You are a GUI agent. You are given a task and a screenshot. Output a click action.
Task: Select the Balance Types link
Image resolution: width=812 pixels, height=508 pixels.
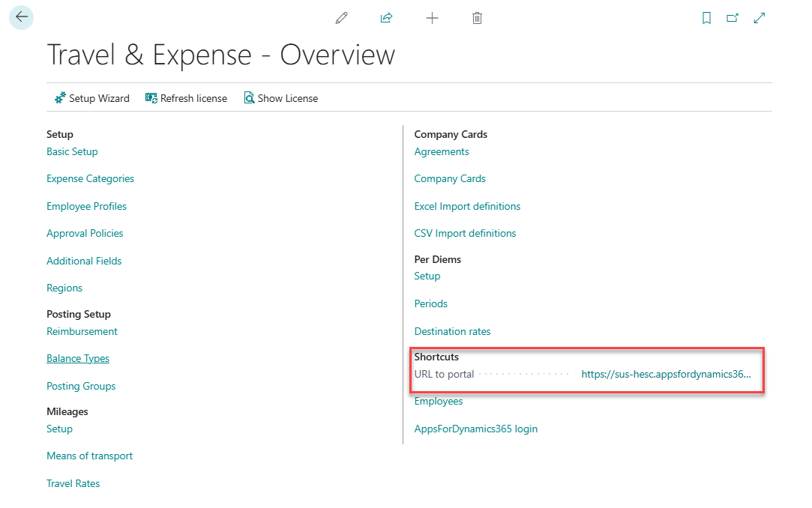click(x=78, y=358)
